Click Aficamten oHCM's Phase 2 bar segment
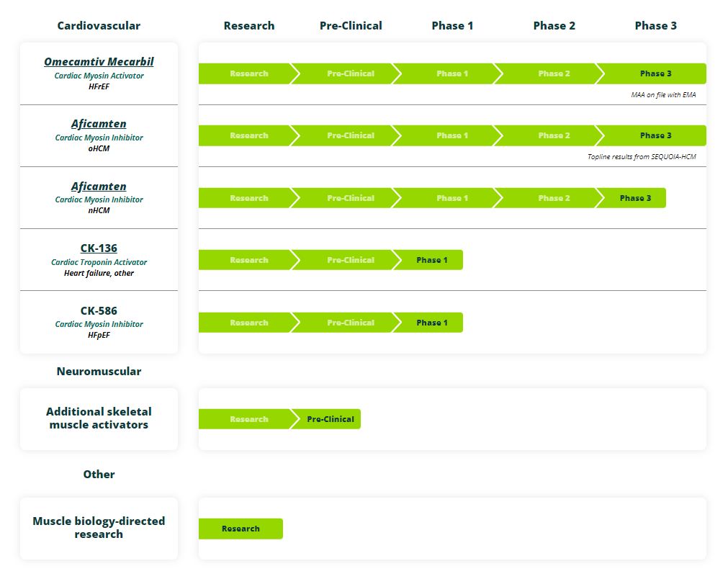This screenshot has width=728, height=579. pos(550,135)
